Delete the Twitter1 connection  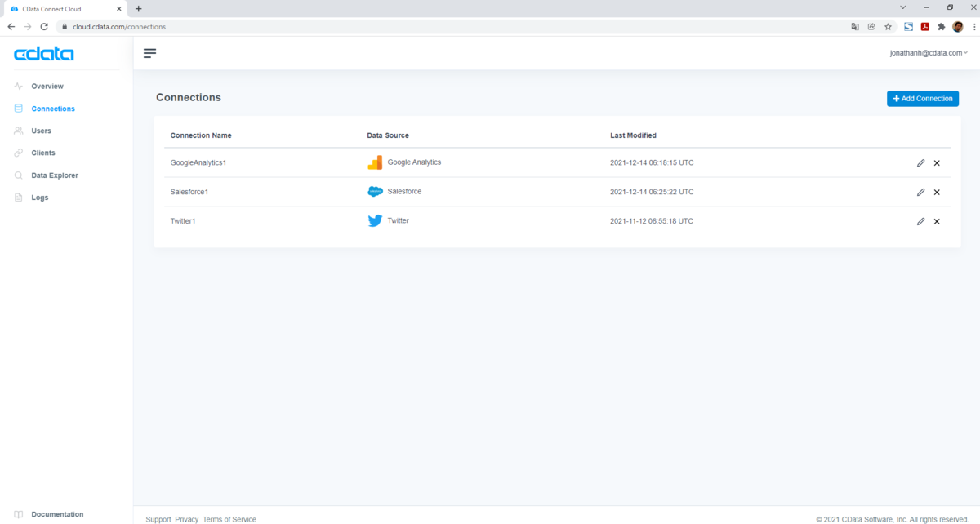pos(937,221)
